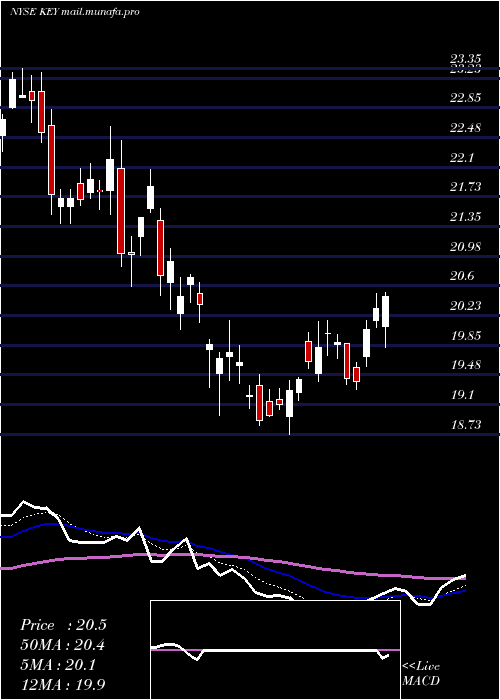Screen dimensions: 500x700
Task: Click the 22.1 price axis label
Action: click(x=462, y=157)
